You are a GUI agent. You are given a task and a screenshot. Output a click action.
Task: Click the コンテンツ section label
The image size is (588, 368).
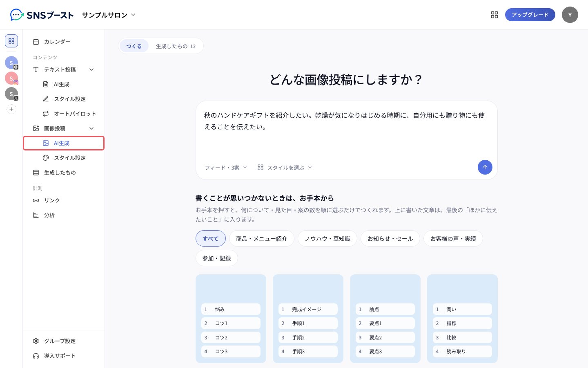click(x=45, y=57)
